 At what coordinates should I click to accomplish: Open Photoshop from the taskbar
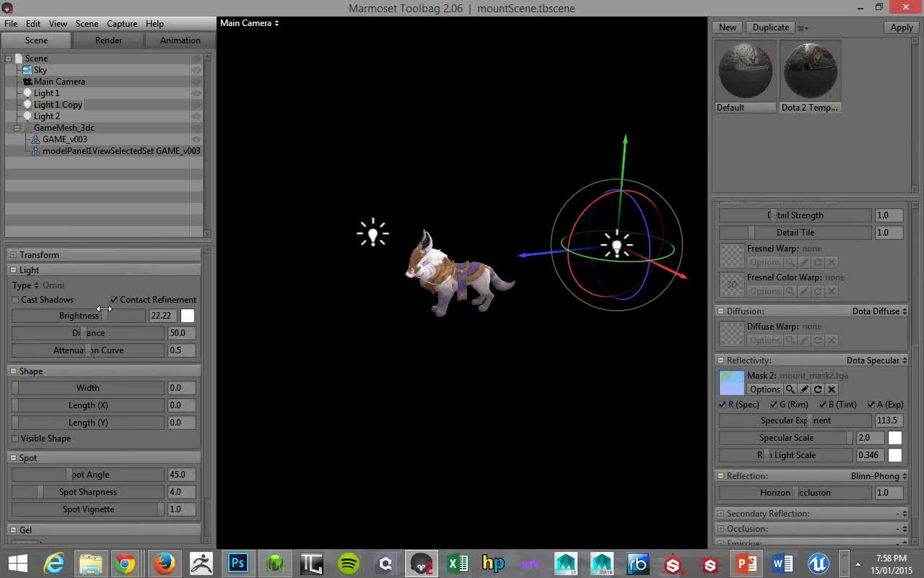click(x=237, y=563)
